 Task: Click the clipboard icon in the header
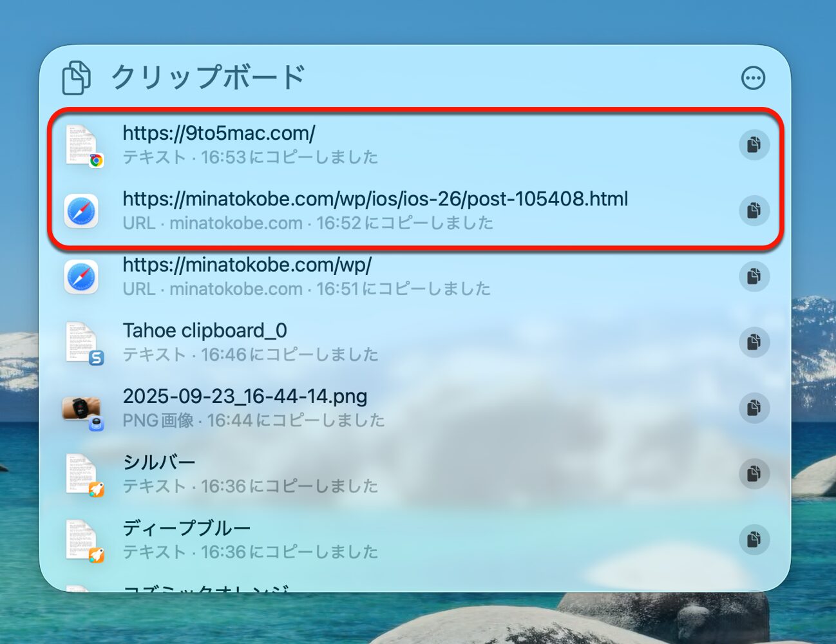click(76, 78)
